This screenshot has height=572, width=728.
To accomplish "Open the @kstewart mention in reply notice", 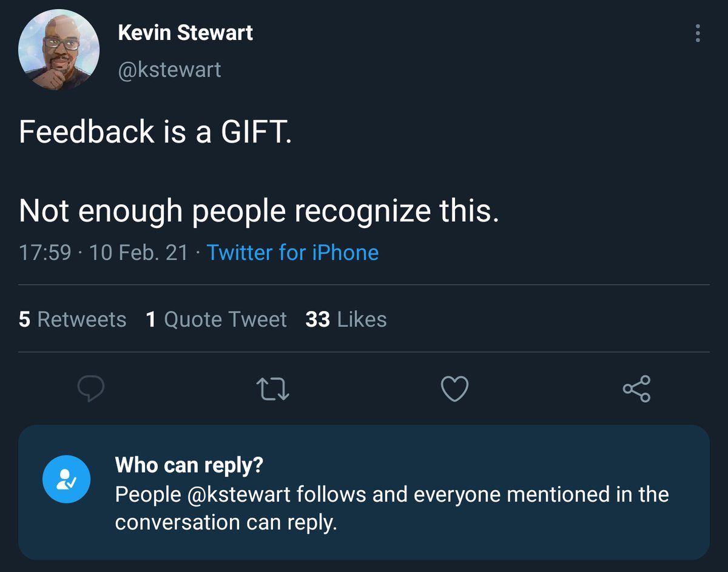I will 239,494.
